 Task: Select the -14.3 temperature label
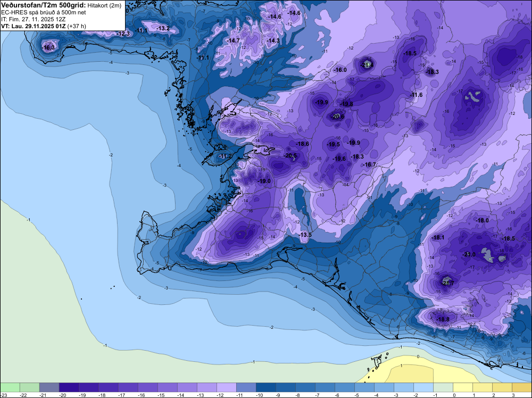coord(273,40)
